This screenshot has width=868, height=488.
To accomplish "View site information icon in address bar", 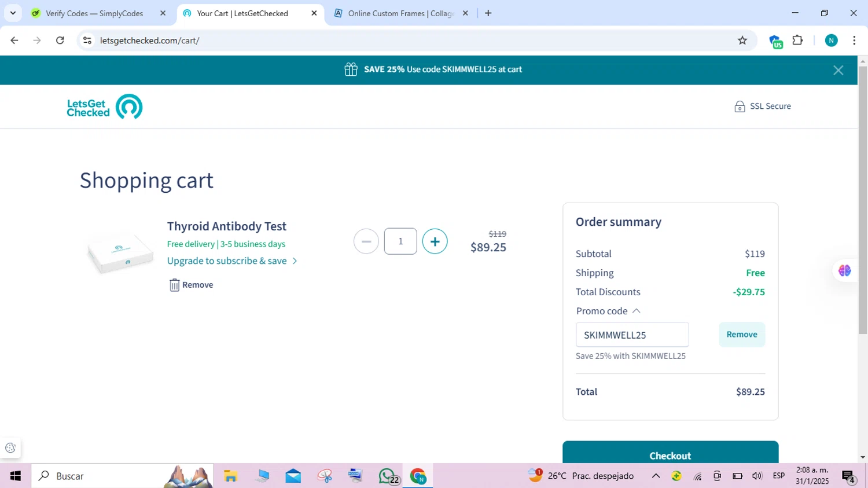I will pos(87,41).
